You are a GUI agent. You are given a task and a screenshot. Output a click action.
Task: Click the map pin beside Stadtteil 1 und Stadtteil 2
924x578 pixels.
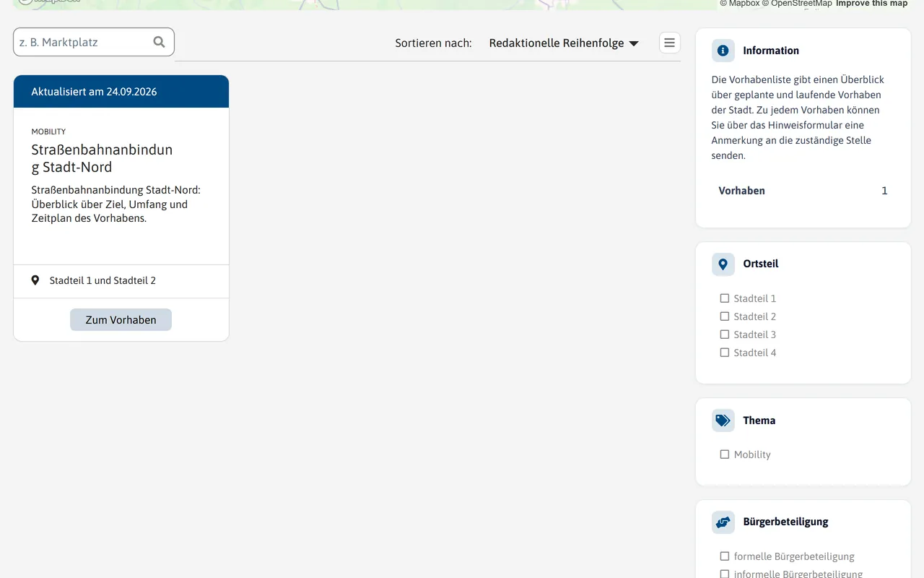[35, 280]
